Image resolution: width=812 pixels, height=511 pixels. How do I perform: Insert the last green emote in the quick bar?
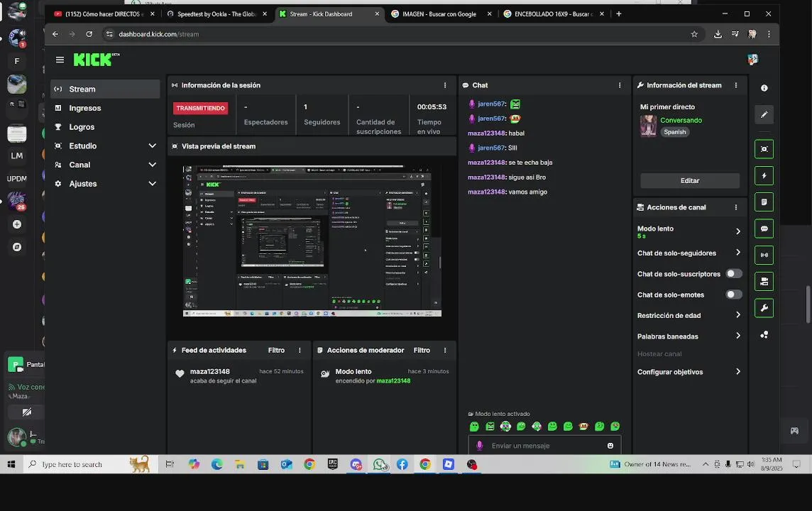click(615, 427)
